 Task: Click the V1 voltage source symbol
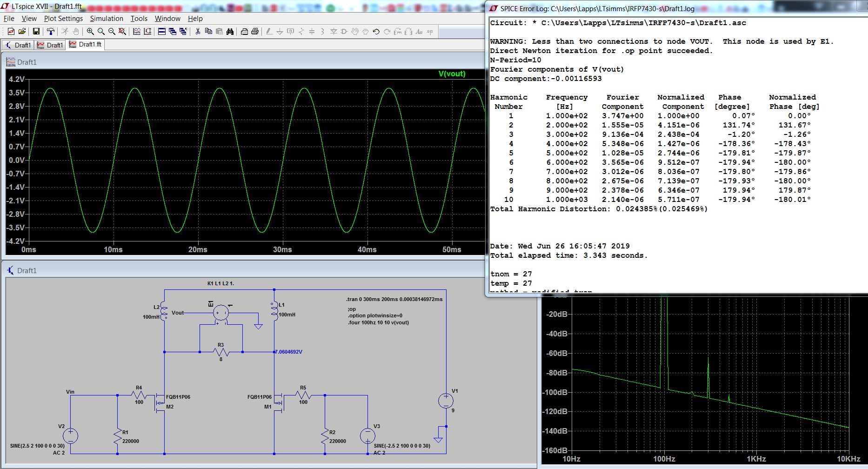point(446,401)
